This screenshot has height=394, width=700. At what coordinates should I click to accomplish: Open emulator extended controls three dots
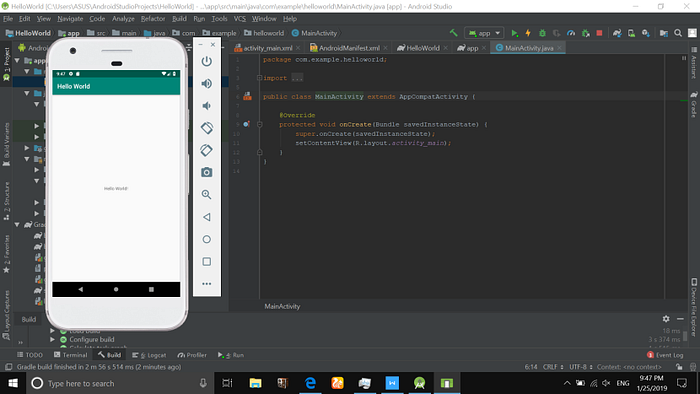(206, 284)
